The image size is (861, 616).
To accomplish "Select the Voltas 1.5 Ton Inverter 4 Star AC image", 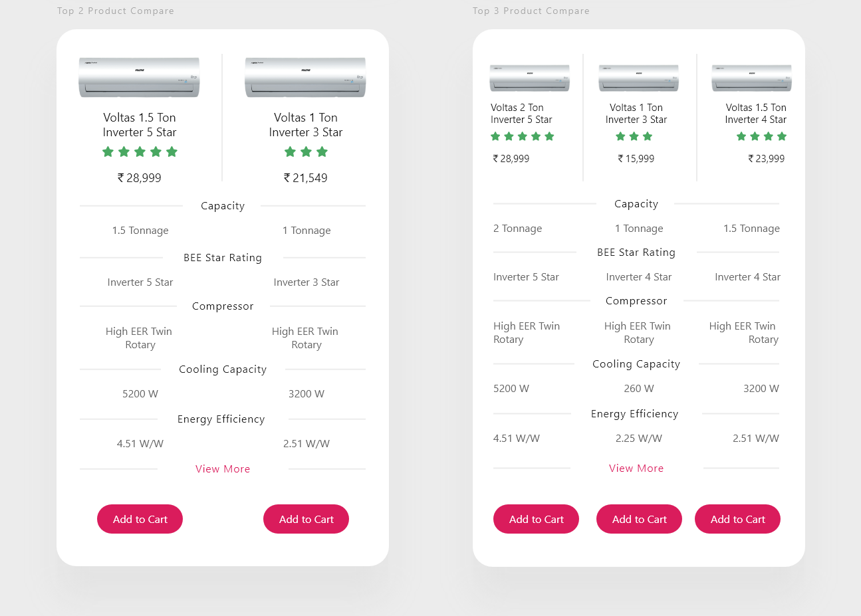I will click(752, 78).
